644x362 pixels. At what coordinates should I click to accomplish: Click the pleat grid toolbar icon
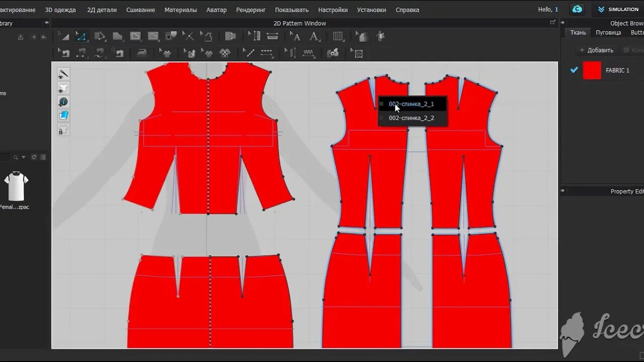click(x=338, y=36)
